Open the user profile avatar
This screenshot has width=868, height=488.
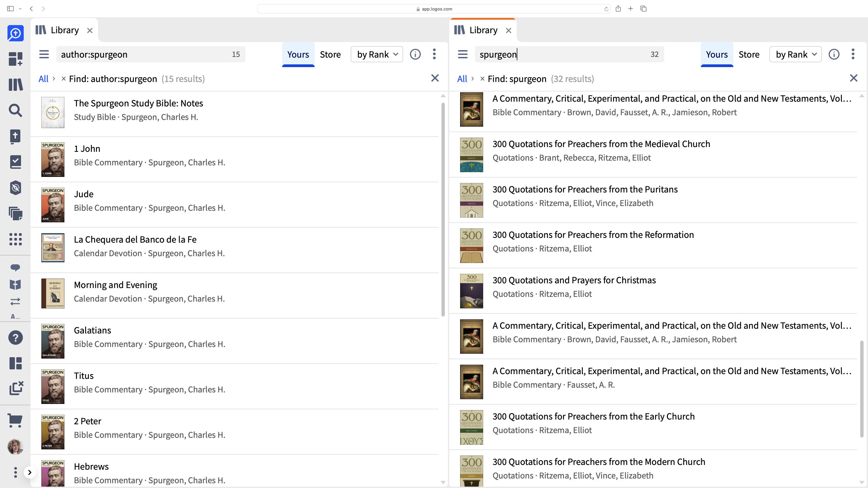tap(15, 447)
